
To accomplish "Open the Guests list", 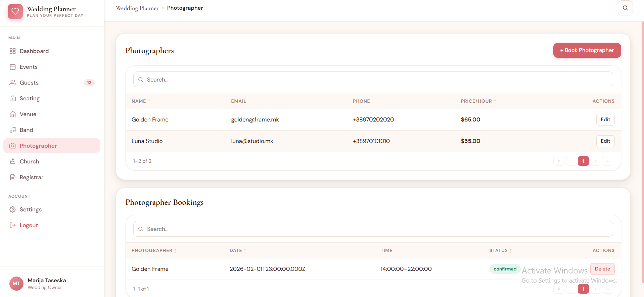I will tap(29, 83).
